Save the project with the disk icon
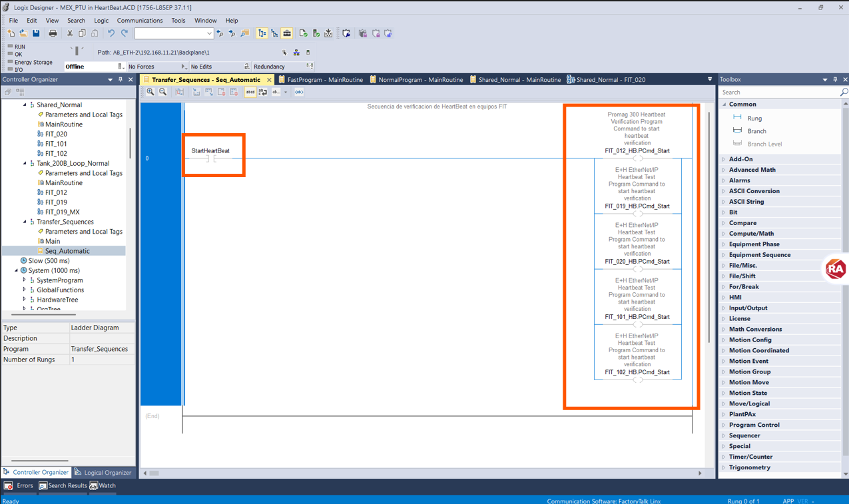The width and height of the screenshot is (849, 504). point(36,33)
